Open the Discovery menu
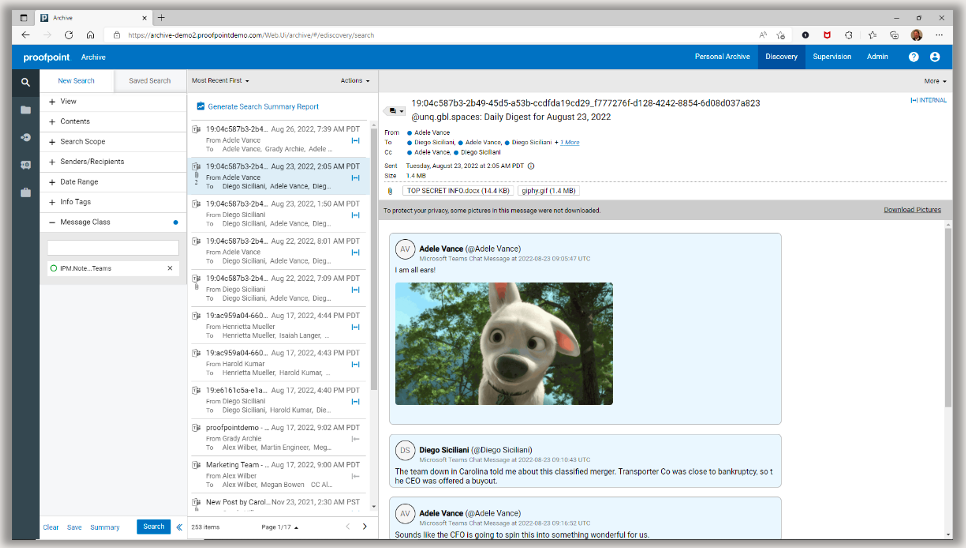This screenshot has height=548, width=966. coord(781,57)
